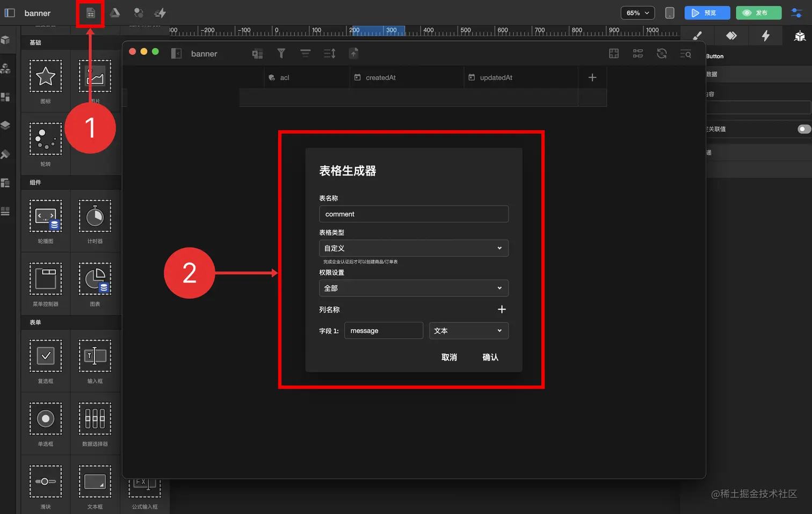Click the export upload icon in table window
Screen dimensions: 812x514
pos(353,53)
